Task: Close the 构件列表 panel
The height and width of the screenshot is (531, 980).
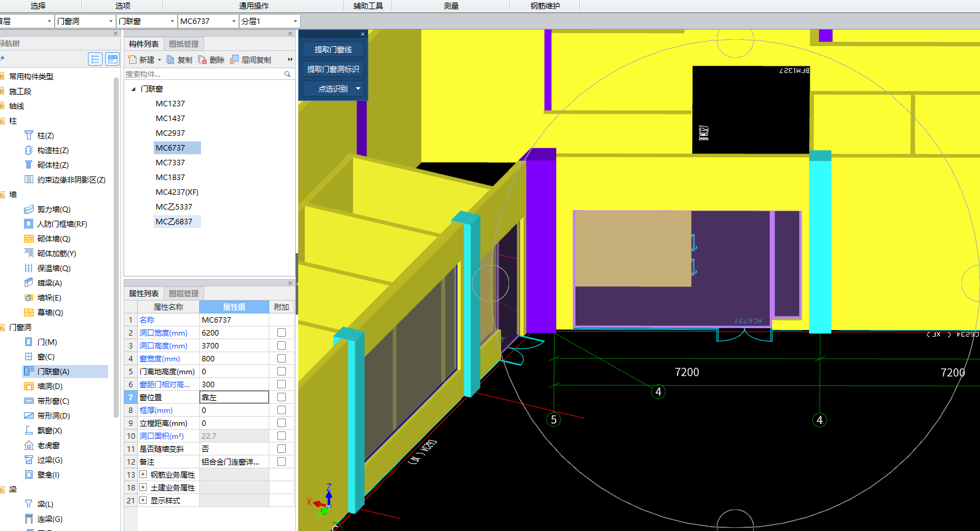Action: coord(290,34)
